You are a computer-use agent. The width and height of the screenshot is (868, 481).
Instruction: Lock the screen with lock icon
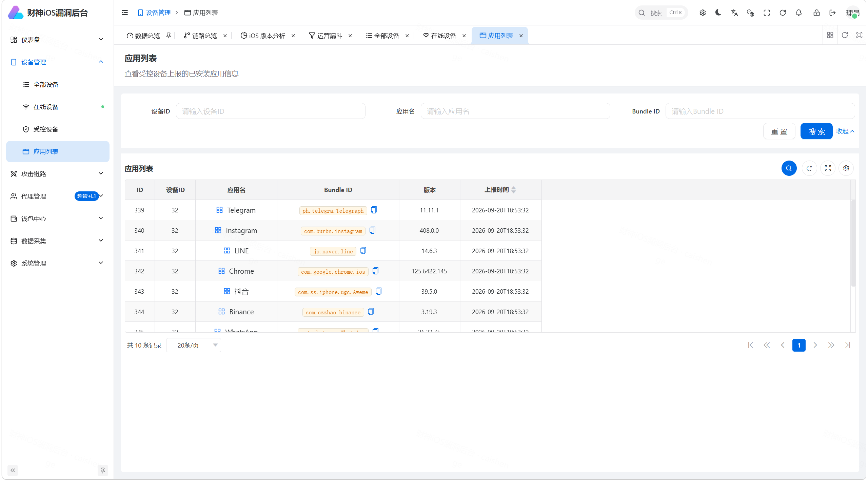point(816,13)
